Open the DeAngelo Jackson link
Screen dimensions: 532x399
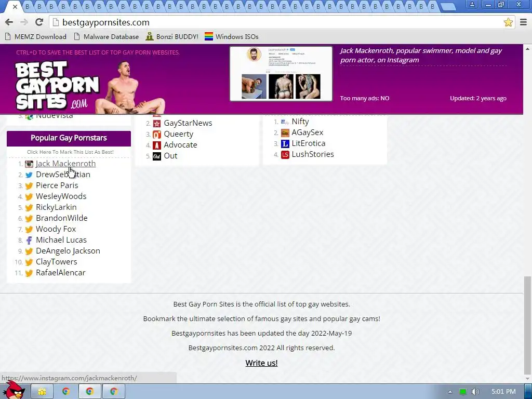point(68,251)
